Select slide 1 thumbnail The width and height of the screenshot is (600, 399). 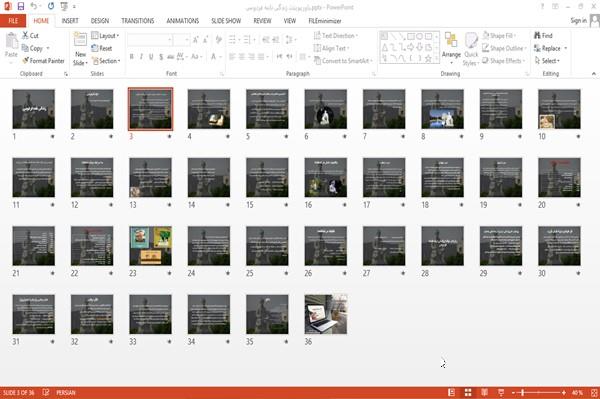coord(34,109)
